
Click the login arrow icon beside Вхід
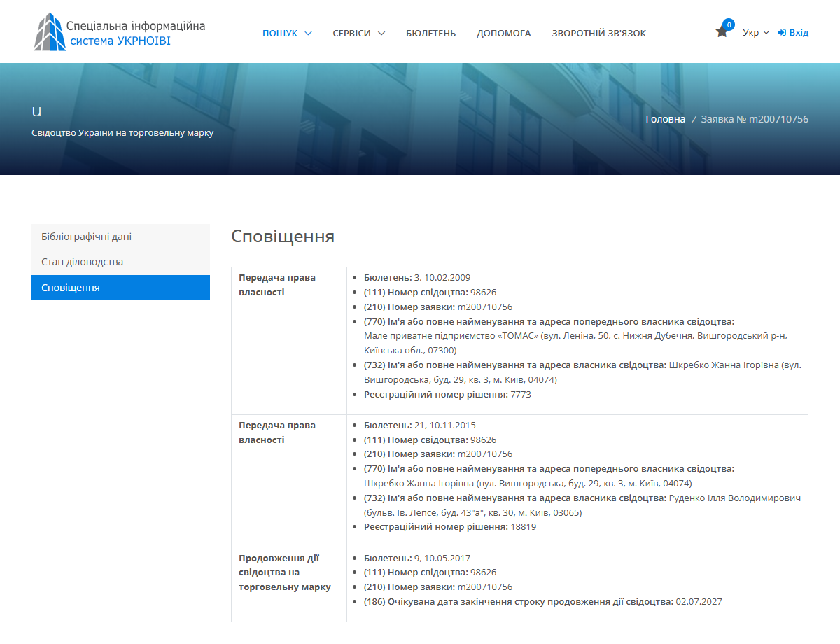(x=782, y=33)
